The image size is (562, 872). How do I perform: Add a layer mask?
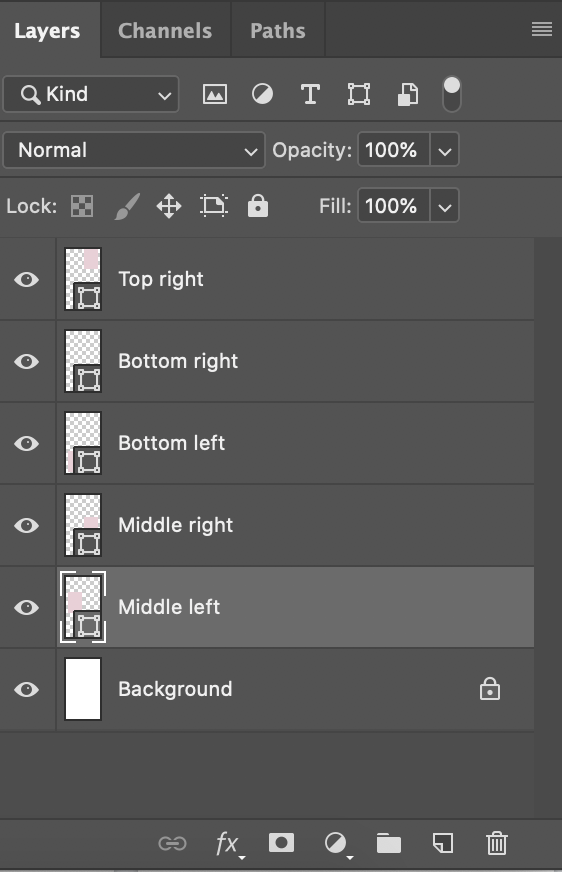point(281,843)
